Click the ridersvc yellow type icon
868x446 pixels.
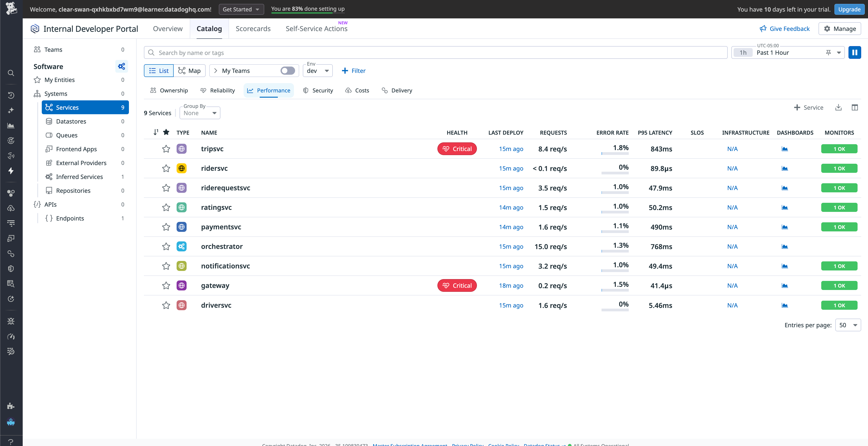(x=182, y=168)
